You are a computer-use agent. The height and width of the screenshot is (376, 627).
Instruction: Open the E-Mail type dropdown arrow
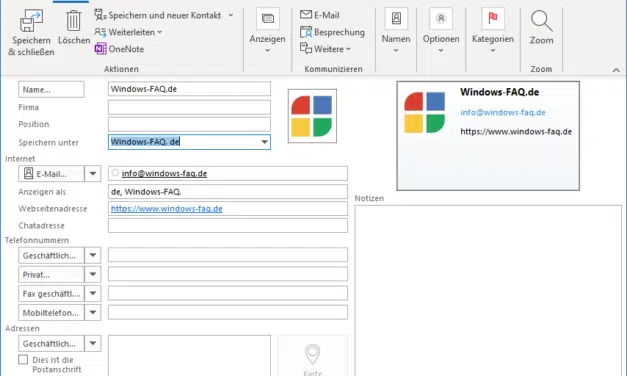pos(93,174)
